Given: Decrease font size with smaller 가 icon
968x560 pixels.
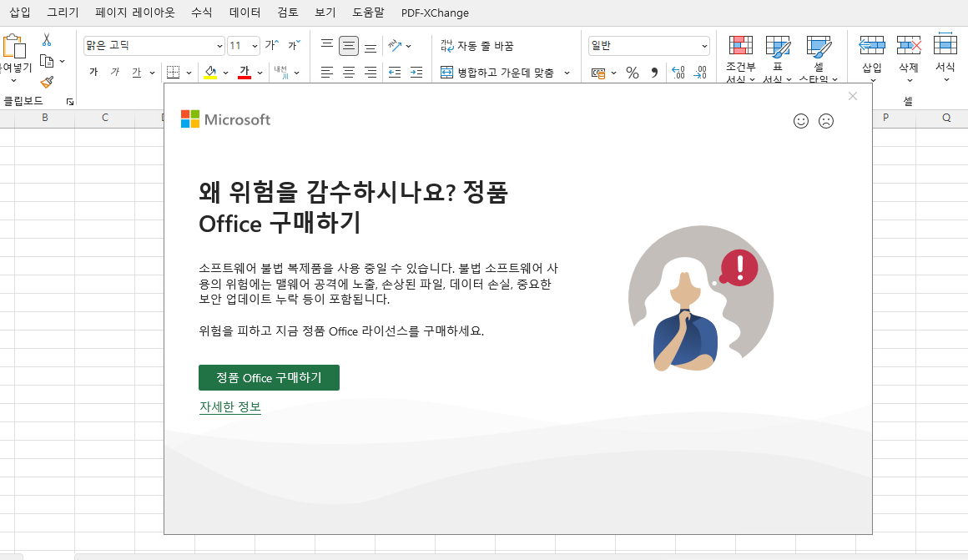Looking at the screenshot, I should point(295,45).
